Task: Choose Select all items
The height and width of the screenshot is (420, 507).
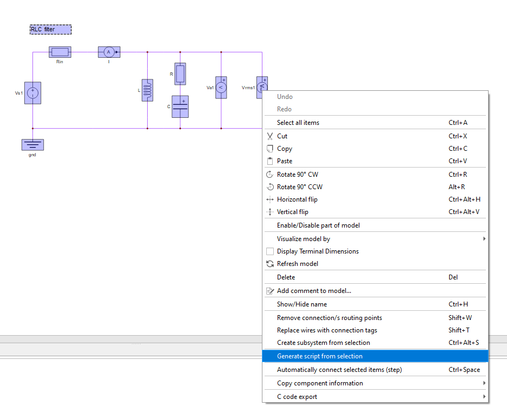Action: pos(375,123)
